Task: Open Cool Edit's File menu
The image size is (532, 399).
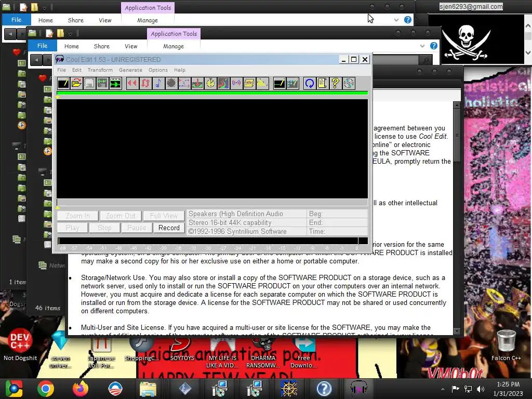Action: click(x=61, y=70)
